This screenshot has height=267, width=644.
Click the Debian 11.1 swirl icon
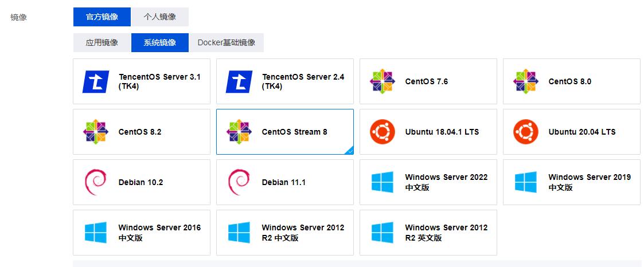point(239,182)
